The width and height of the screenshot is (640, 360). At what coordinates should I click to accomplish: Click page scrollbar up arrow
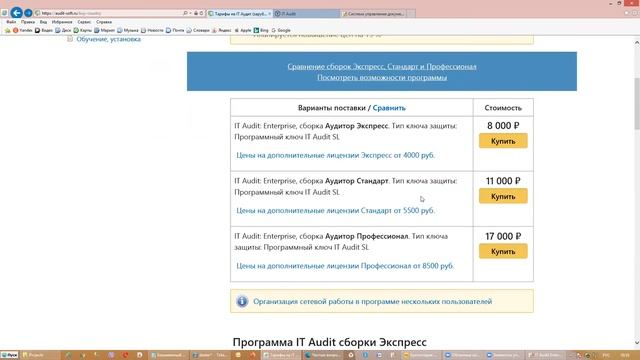[x=637, y=42]
